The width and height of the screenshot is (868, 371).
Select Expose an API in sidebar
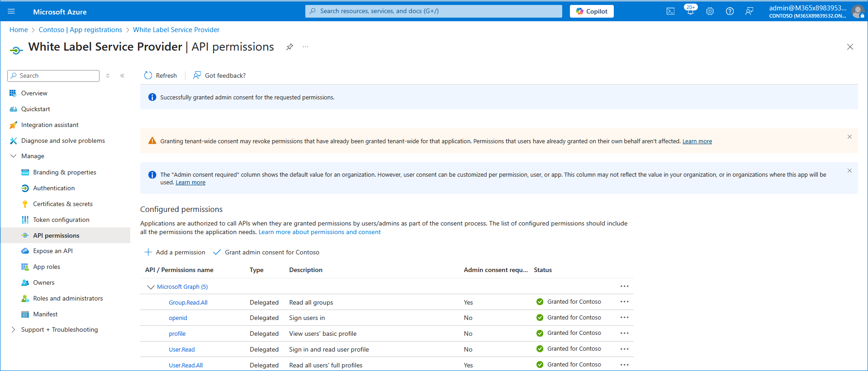coord(52,251)
